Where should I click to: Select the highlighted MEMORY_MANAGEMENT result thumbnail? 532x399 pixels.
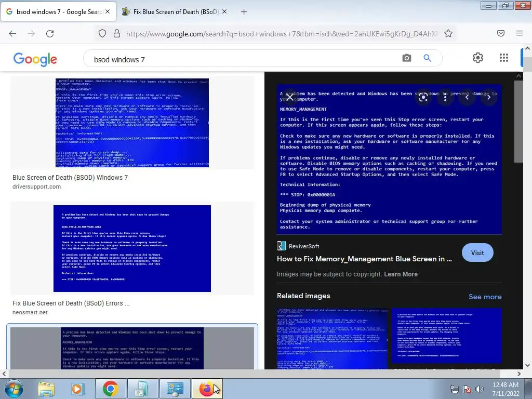(x=132, y=348)
